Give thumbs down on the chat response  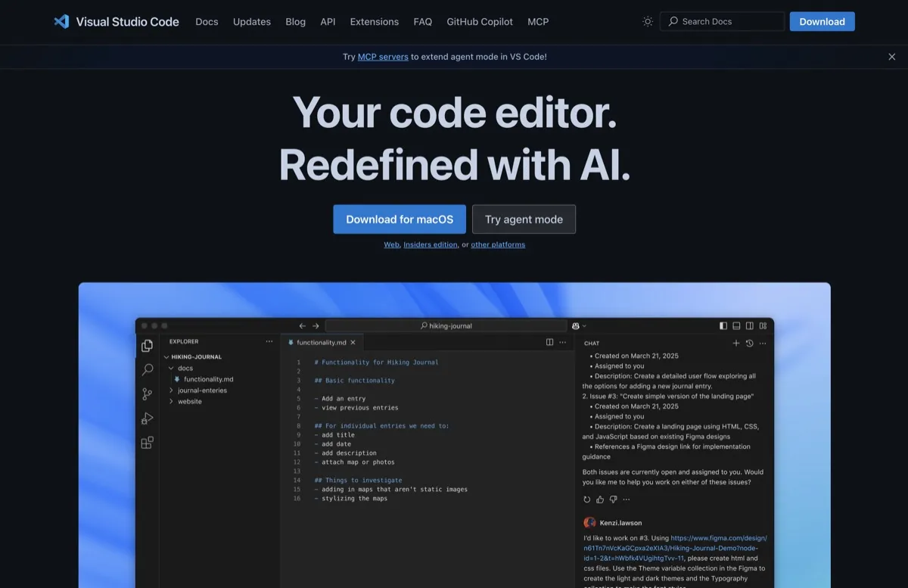pyautogui.click(x=613, y=499)
